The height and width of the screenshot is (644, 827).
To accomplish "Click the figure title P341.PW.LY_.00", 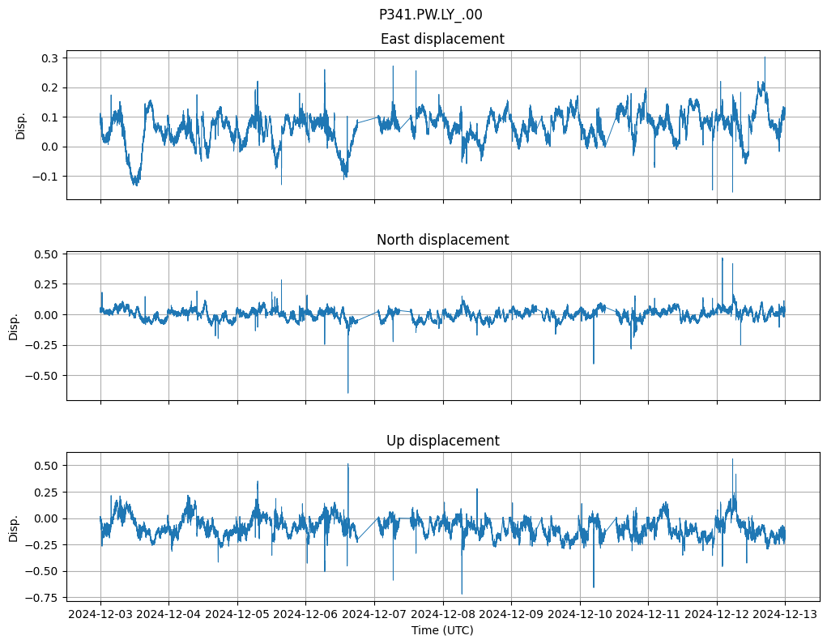I will [x=430, y=15].
